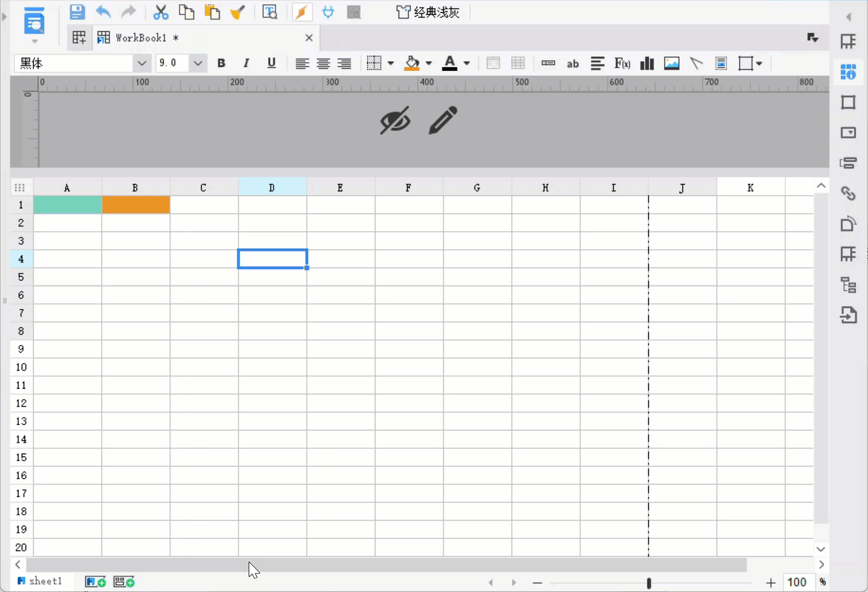868x592 pixels.
Task: Click the horizontal scrollbar right arrow
Action: point(821,564)
